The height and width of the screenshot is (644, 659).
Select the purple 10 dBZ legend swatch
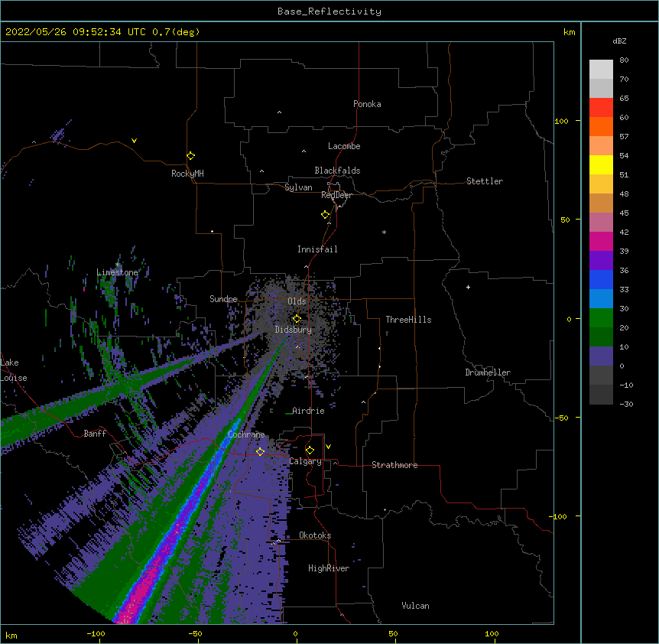coord(601,356)
